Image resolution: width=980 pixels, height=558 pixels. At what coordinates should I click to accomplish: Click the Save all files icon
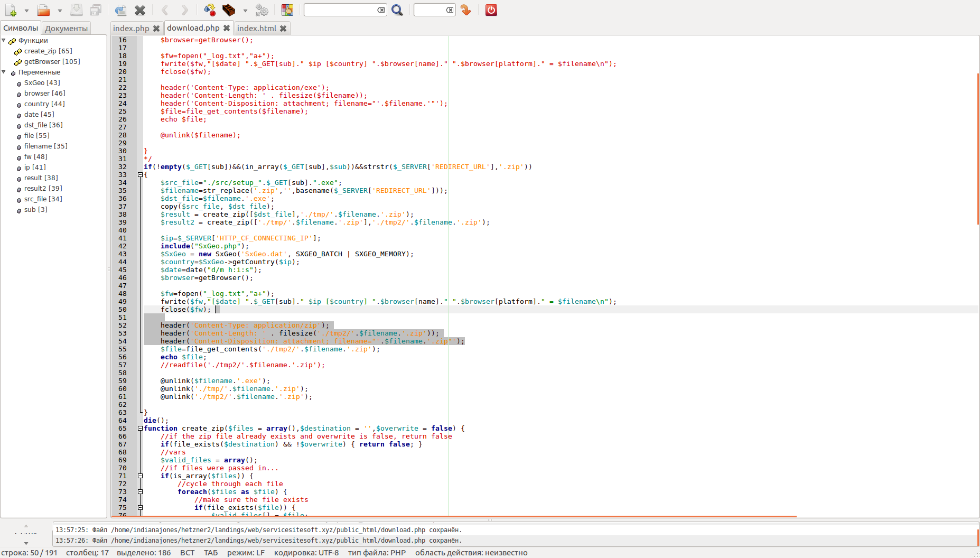[96, 10]
